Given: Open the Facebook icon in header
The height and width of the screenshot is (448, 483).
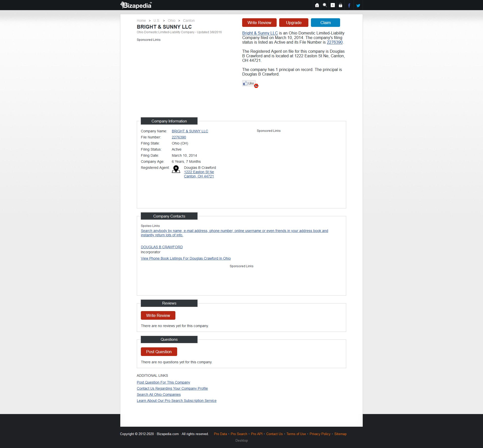Looking at the screenshot, I should 349,5.
